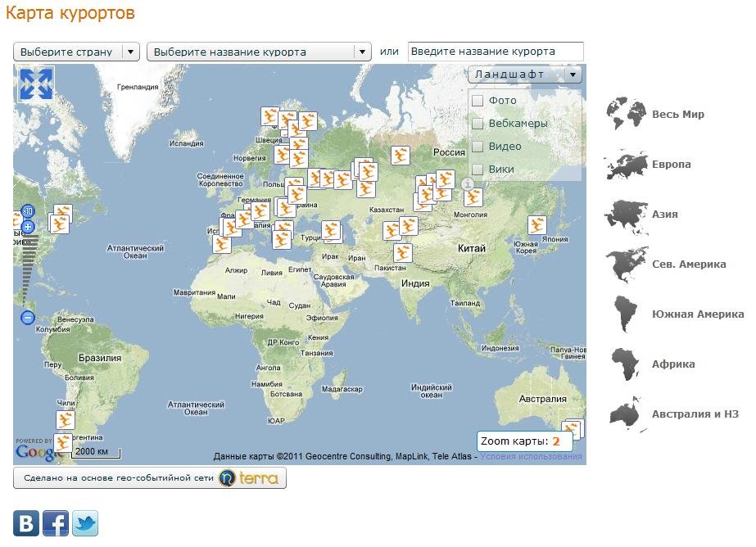Click the Саудовская Аравия map label
The image size is (756, 547).
point(333,281)
